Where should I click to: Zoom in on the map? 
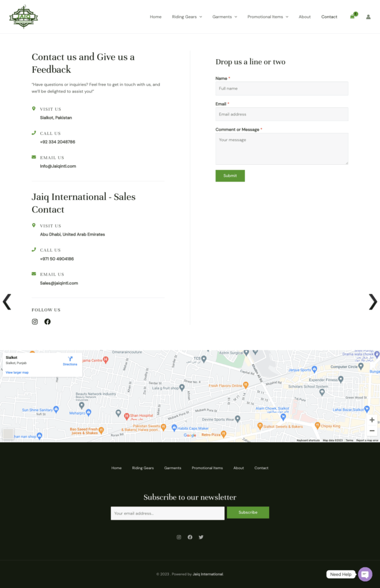[x=372, y=420]
